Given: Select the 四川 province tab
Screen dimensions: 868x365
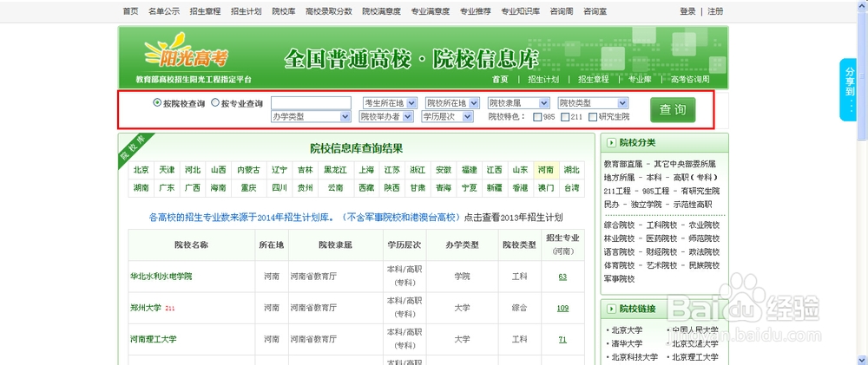Looking at the screenshot, I should pyautogui.click(x=279, y=187).
